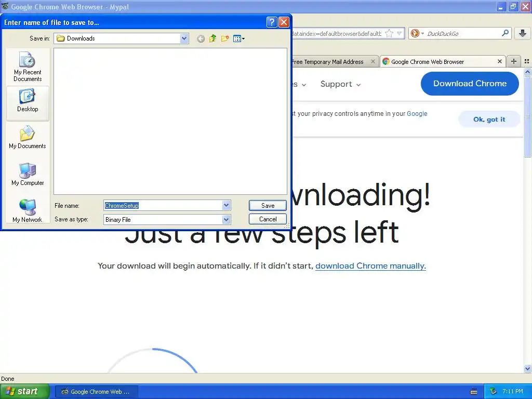
Task: Click Ok, got it on privacy notice
Action: point(489,119)
